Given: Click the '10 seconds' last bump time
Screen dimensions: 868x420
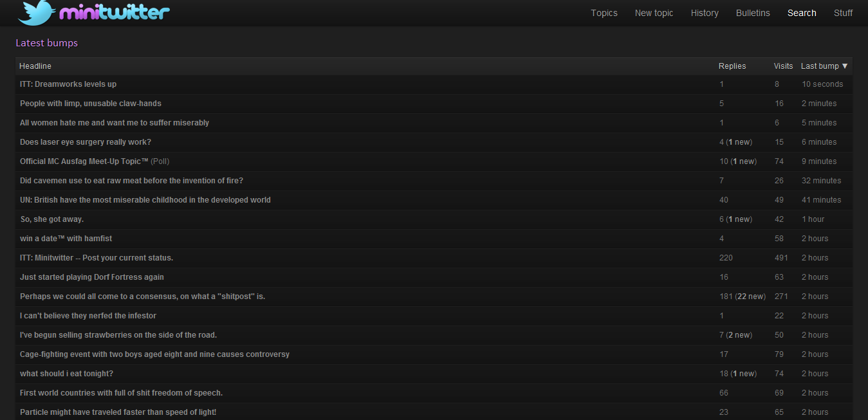Looking at the screenshot, I should [x=822, y=84].
